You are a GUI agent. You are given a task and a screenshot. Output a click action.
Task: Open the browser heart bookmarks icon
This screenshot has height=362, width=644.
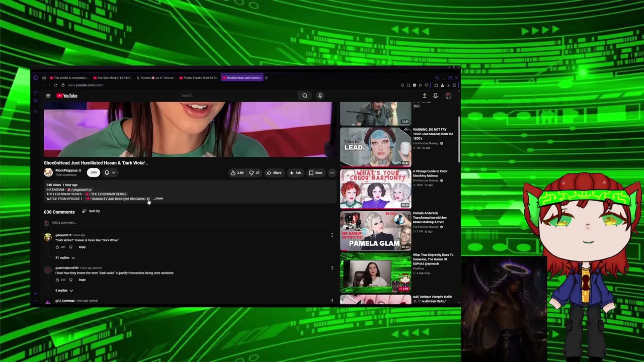pyautogui.click(x=426, y=85)
